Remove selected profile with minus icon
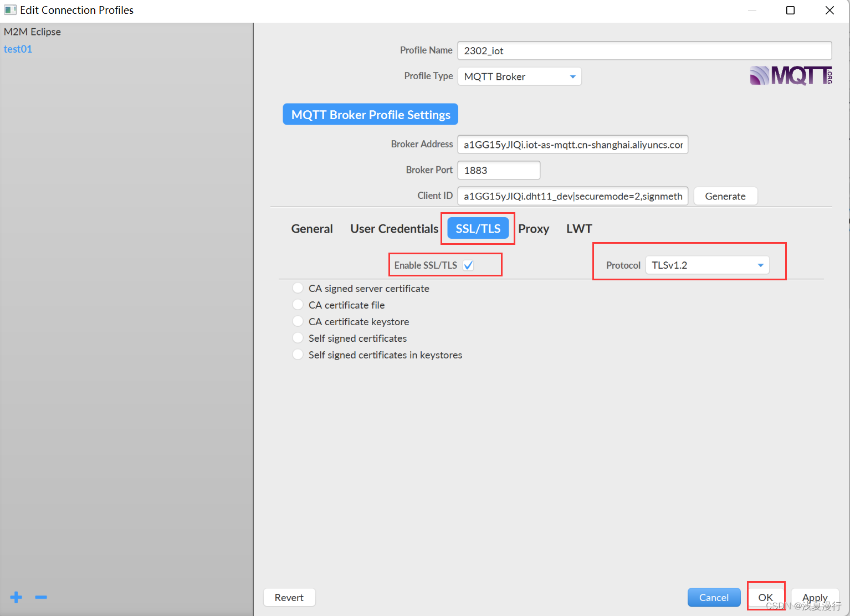This screenshot has width=850, height=616. pyautogui.click(x=41, y=597)
